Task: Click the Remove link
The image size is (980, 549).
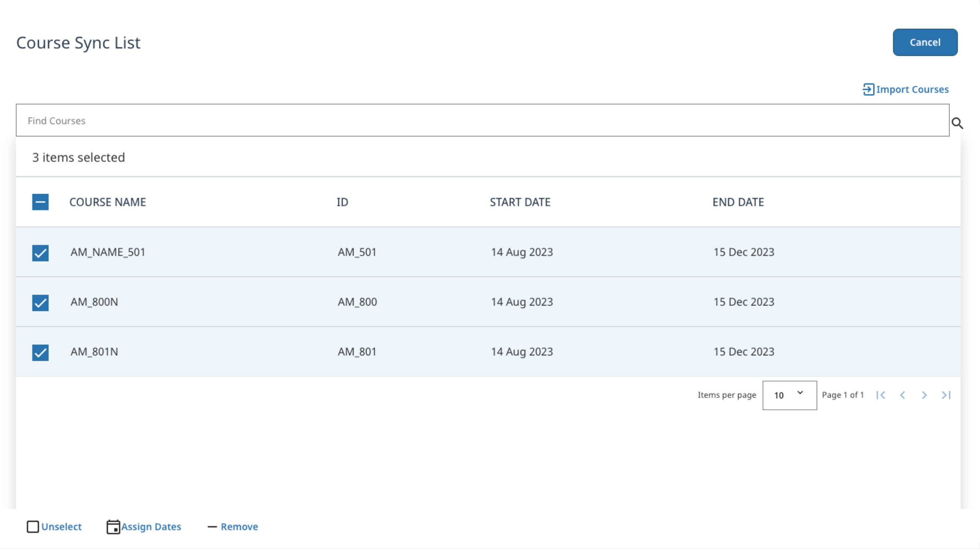Action: [239, 527]
